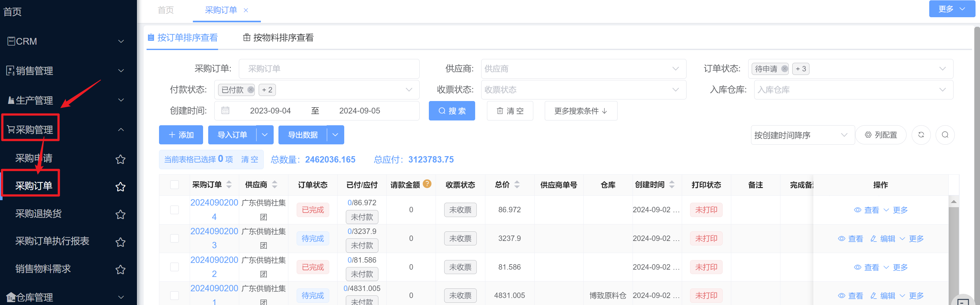This screenshot has height=305, width=980.
Task: Click the round search icon beside refresh
Action: click(945, 135)
